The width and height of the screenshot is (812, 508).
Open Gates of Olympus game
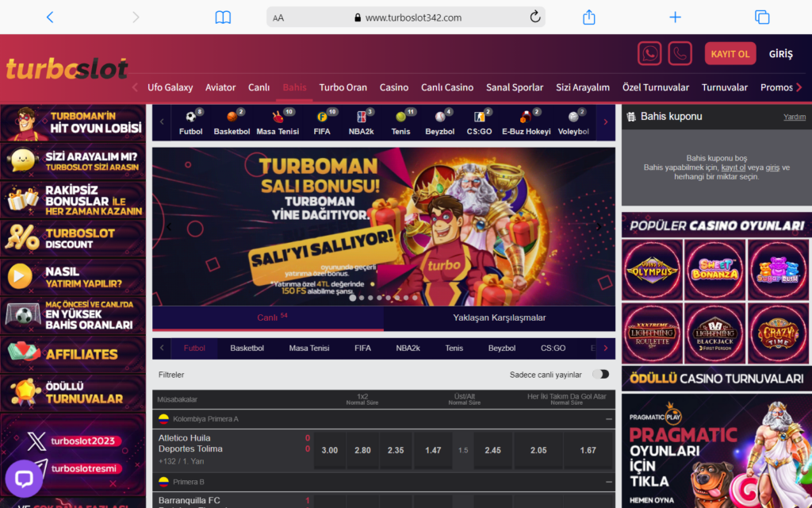click(x=652, y=270)
